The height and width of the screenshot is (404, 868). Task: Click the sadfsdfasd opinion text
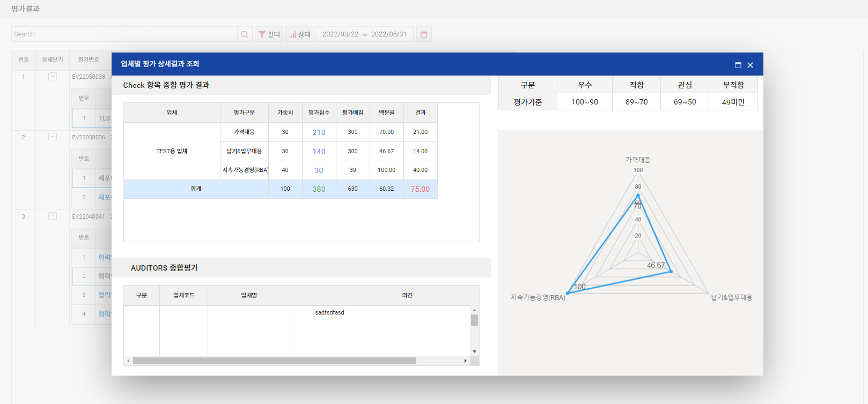tap(330, 312)
